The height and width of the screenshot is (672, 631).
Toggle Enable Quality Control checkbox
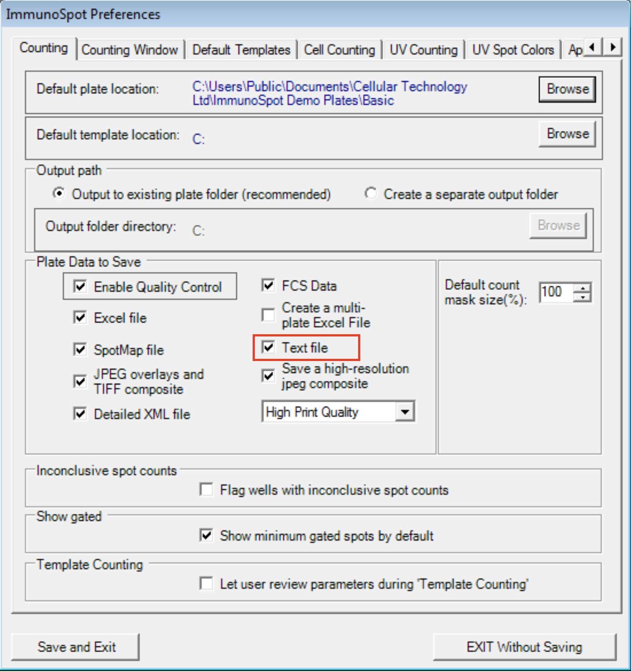80,287
